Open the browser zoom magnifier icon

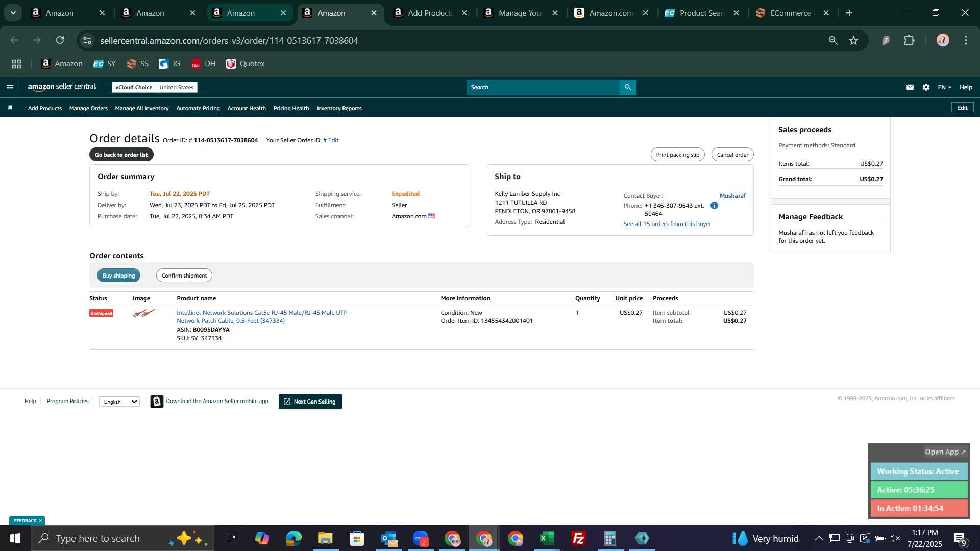tap(833, 40)
